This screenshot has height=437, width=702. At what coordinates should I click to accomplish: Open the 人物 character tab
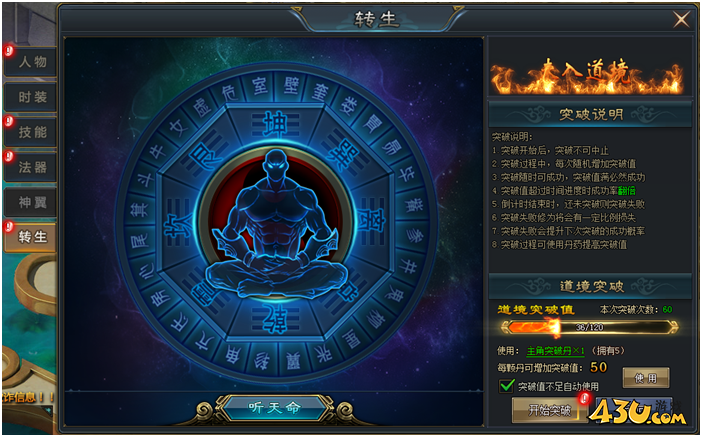pos(30,61)
